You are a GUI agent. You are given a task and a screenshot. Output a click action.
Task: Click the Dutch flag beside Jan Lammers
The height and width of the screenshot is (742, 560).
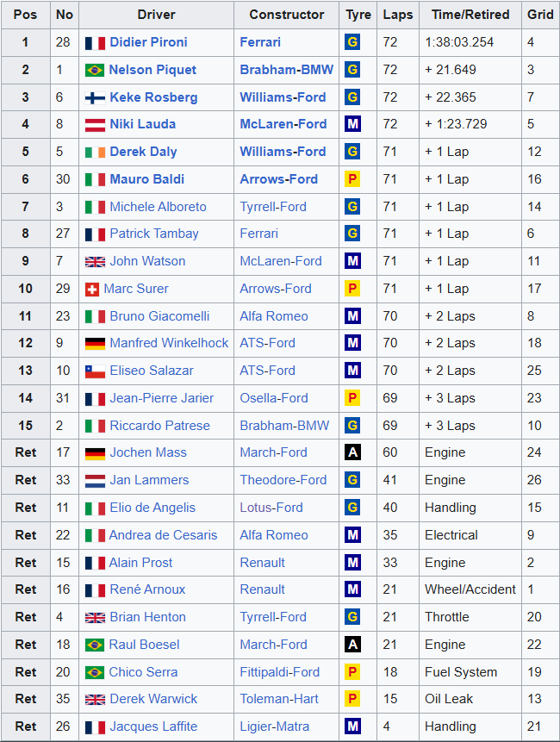95,481
